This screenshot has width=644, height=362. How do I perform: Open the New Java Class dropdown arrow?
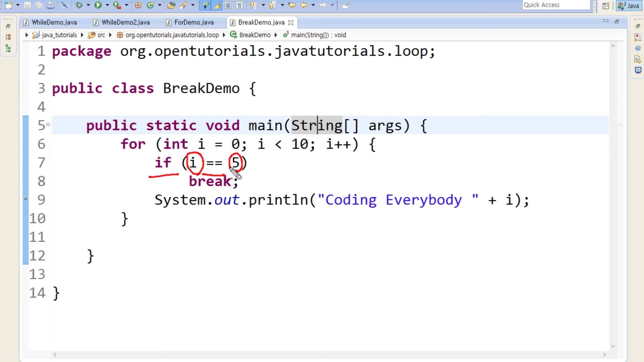point(159,5)
